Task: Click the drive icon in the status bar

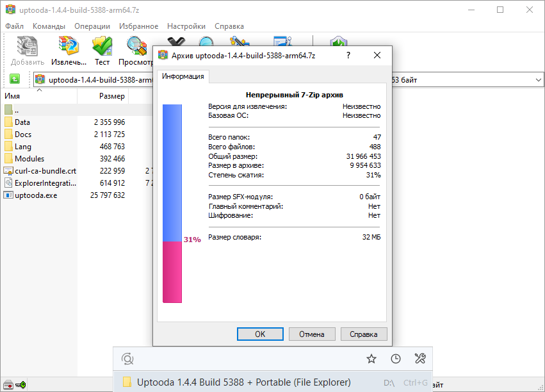Action: (8, 385)
